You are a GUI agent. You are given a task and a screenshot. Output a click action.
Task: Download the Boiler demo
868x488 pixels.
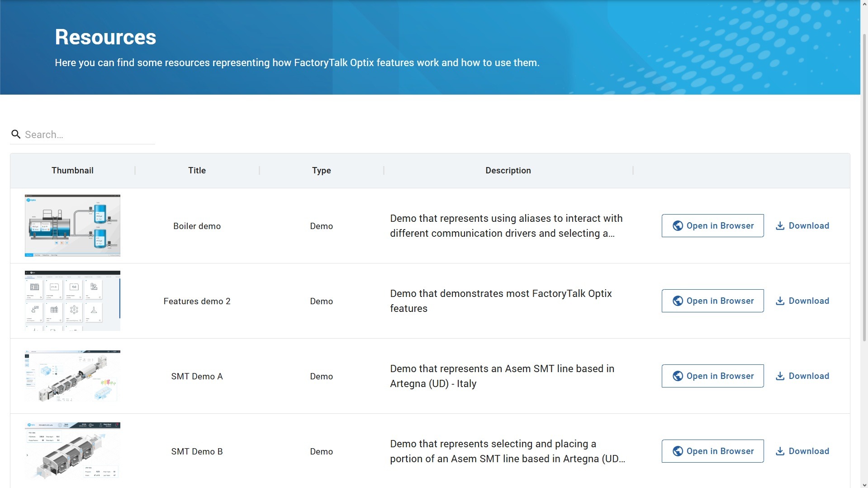tap(802, 225)
